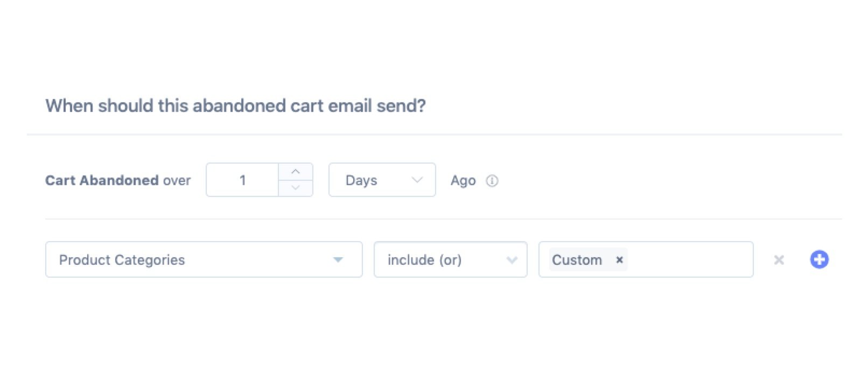Click the number field showing 1
Image resolution: width=868 pixels, height=381 pixels.
point(242,180)
